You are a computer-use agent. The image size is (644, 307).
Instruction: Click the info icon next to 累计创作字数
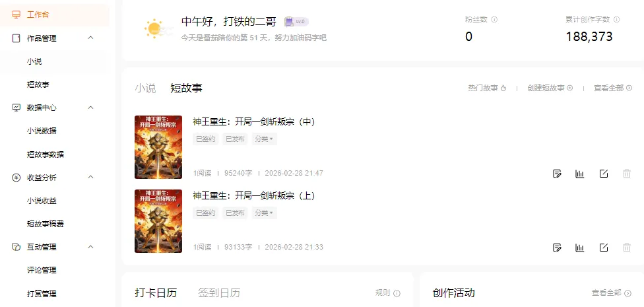[x=616, y=19]
